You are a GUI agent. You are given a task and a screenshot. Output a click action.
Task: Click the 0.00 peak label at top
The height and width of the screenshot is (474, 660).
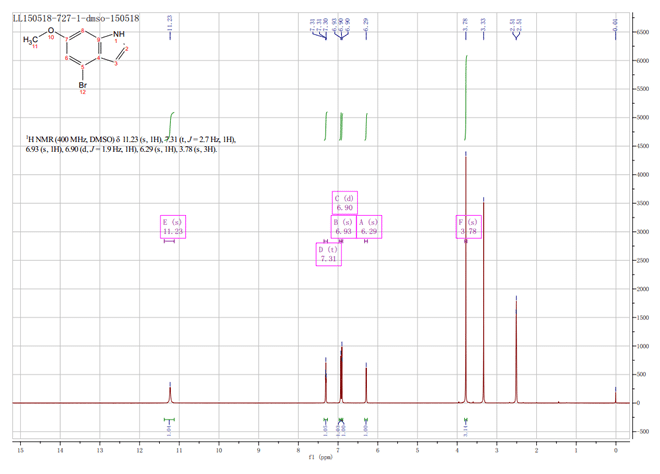[615, 24]
